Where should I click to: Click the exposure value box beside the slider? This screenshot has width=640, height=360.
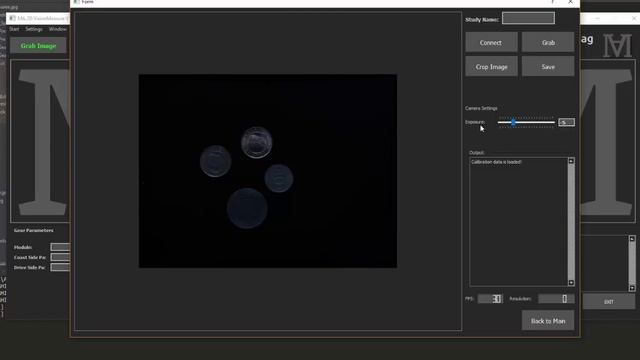click(567, 122)
